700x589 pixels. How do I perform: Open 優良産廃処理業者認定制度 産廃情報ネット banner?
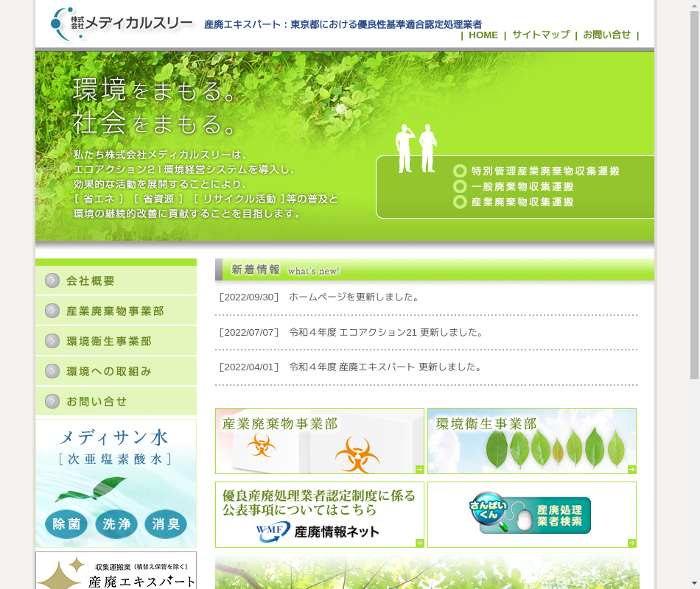click(320, 515)
